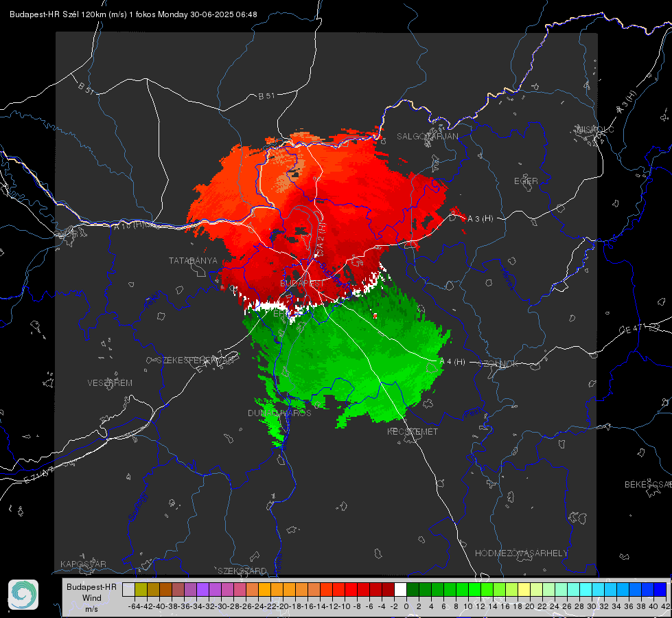Click the KAPOSVÁR city label

pyautogui.click(x=83, y=564)
